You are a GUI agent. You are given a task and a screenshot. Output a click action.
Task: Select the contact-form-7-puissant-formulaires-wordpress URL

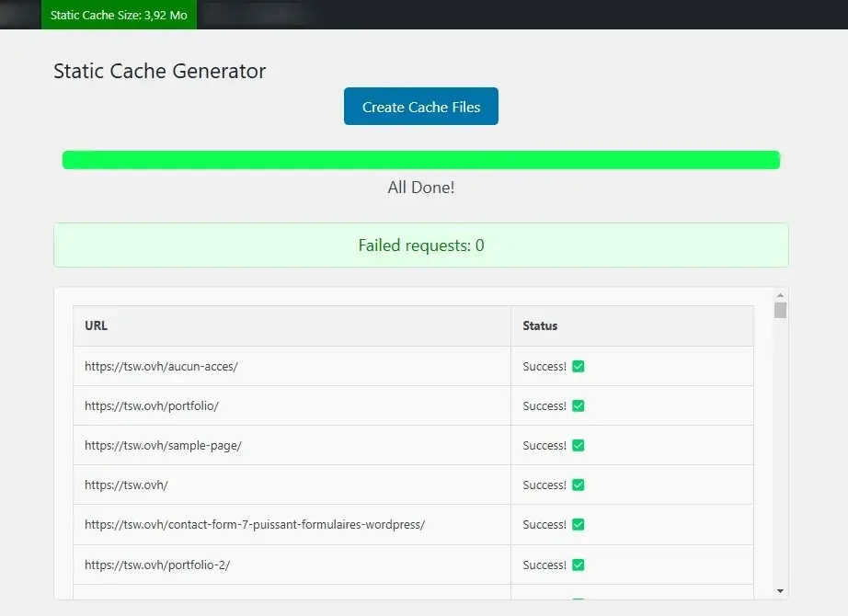[254, 524]
